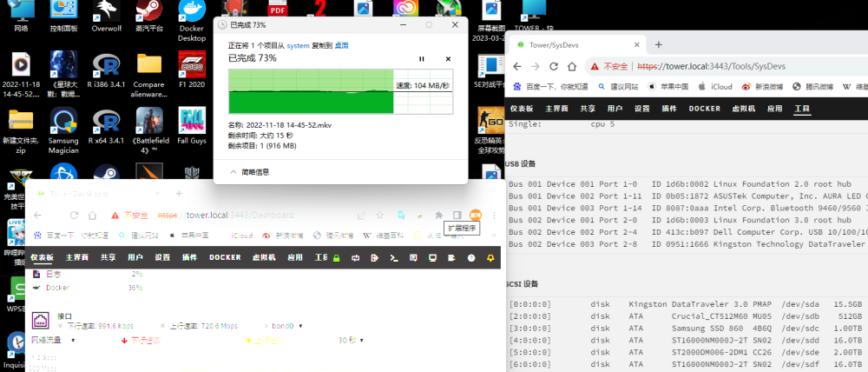Click the yellow notification bell icon
This screenshot has height=372, width=868.
pos(490,258)
